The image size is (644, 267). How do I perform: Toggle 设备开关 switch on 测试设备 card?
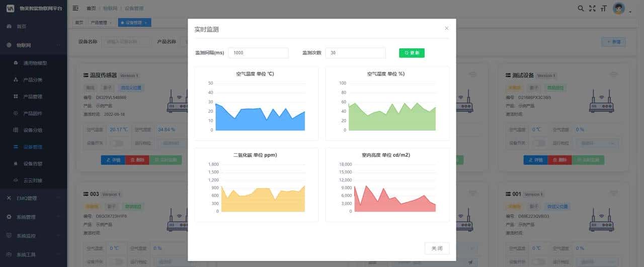(x=539, y=143)
